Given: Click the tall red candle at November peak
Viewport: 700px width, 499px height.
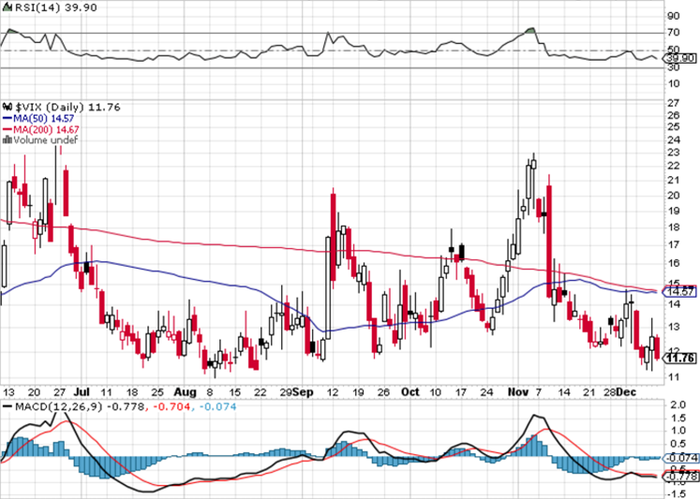Looking at the screenshot, I should click(549, 241).
